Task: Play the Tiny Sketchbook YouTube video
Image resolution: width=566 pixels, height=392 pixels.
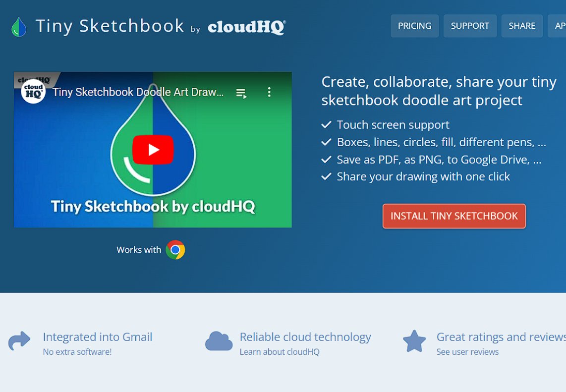Action: 153,150
